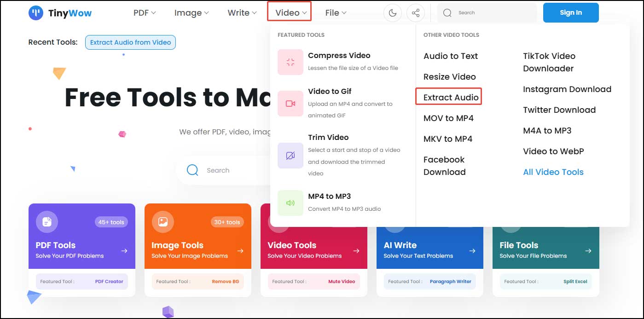Click the TinyWow logo
This screenshot has width=644, height=319.
[60, 13]
